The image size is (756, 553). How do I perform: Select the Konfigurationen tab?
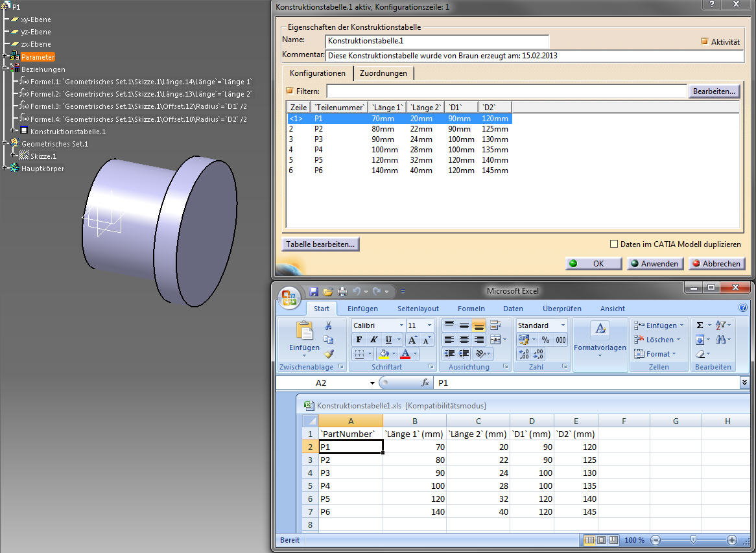tap(318, 73)
